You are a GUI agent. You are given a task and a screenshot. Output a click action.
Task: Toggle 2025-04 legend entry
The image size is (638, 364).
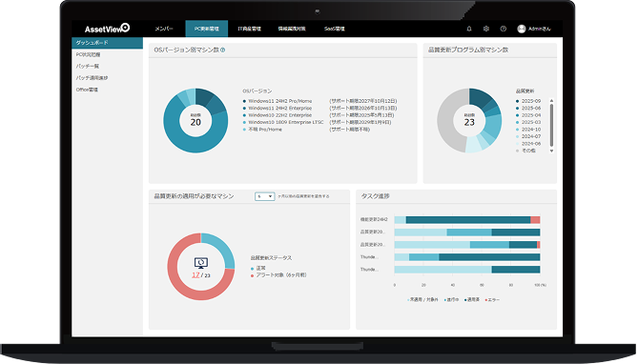[528, 115]
